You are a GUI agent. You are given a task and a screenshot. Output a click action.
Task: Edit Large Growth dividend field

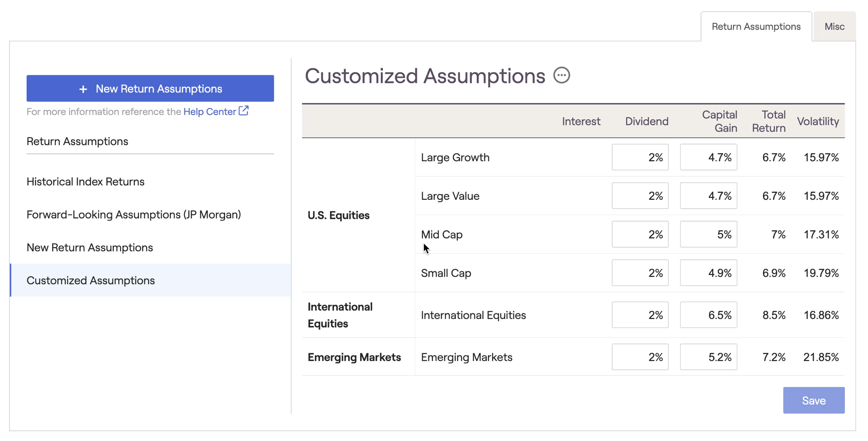pos(640,157)
